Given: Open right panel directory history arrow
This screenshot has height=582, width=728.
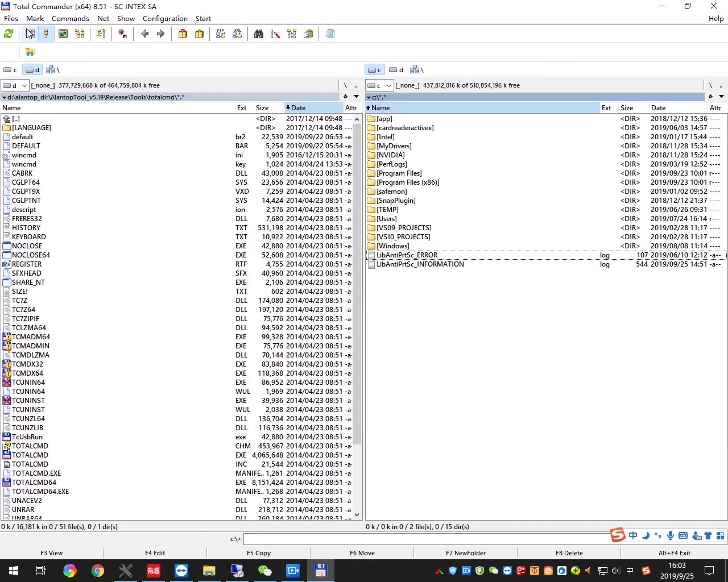Looking at the screenshot, I should [x=721, y=97].
